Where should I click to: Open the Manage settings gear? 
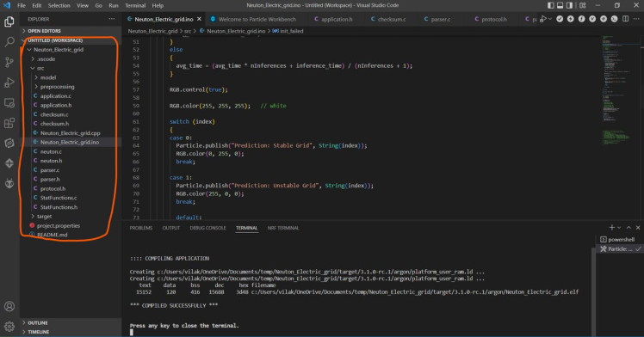(x=9, y=327)
